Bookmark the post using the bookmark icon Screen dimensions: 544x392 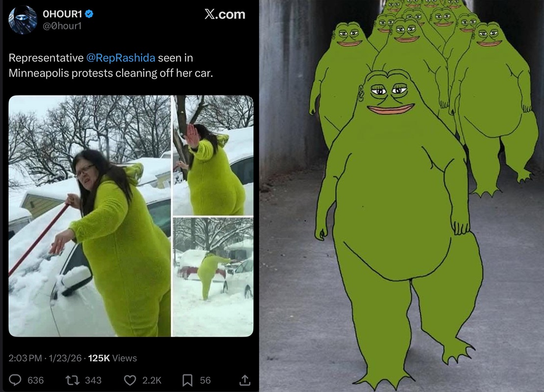click(x=187, y=380)
